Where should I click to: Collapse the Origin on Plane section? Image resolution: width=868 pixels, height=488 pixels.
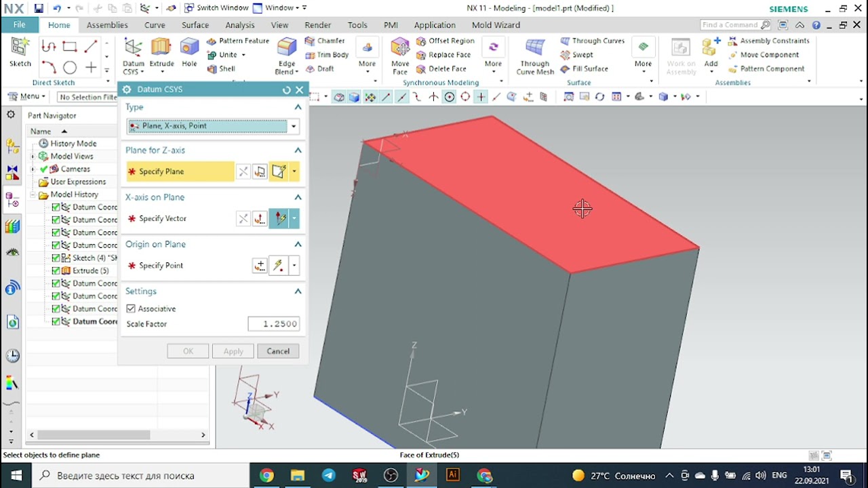298,244
